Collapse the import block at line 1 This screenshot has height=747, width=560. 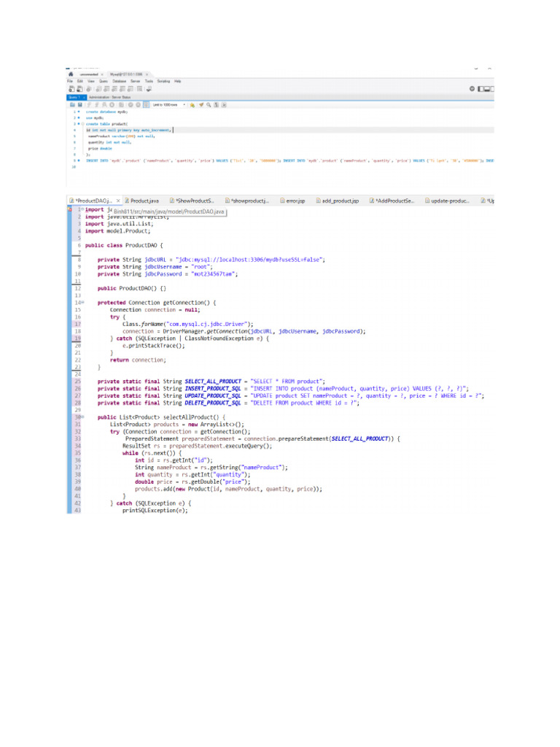click(82, 209)
